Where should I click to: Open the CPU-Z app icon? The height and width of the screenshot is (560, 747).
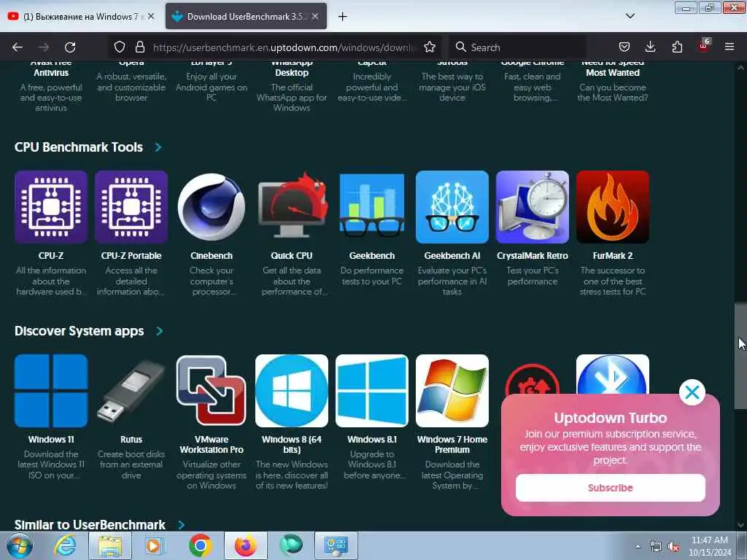point(51,207)
